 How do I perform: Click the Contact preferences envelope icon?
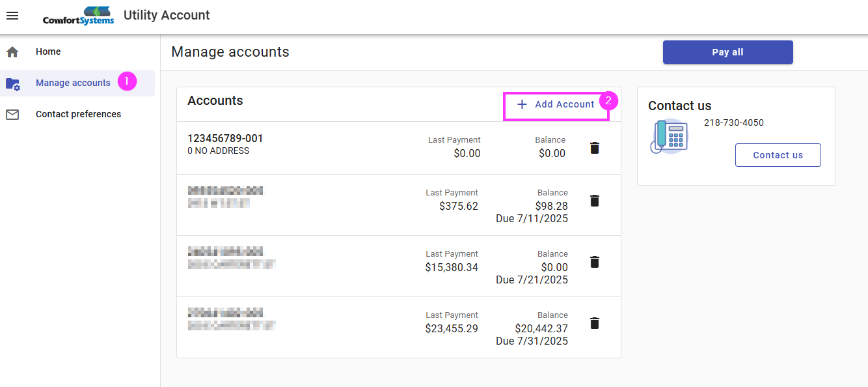(x=12, y=114)
